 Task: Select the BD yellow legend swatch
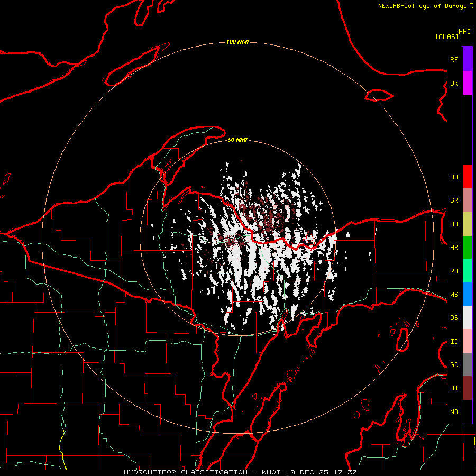(x=467, y=224)
